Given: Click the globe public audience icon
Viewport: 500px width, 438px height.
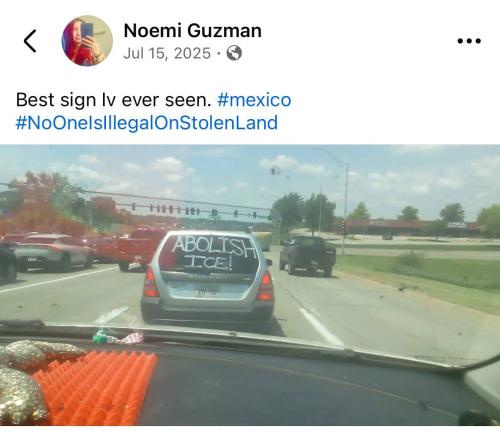Looking at the screenshot, I should tap(234, 53).
